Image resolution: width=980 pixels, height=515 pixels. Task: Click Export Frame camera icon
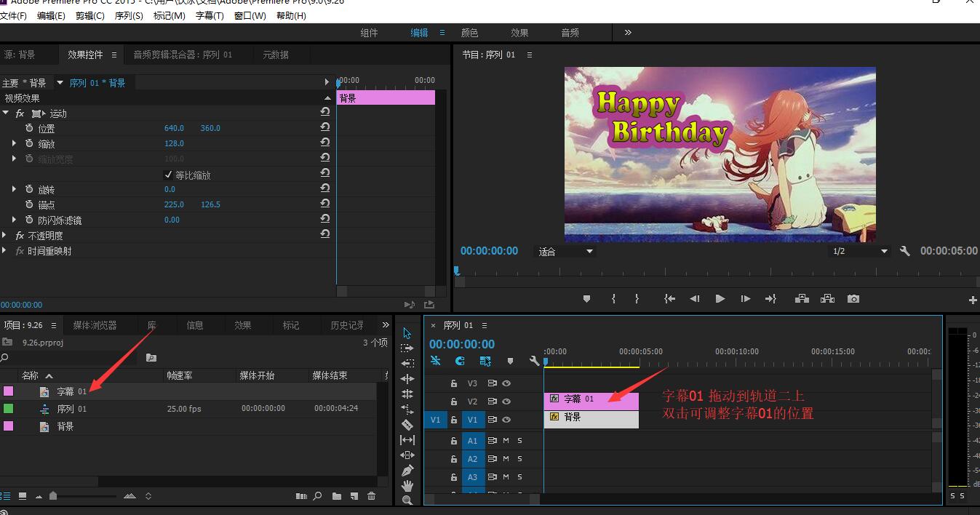(853, 299)
